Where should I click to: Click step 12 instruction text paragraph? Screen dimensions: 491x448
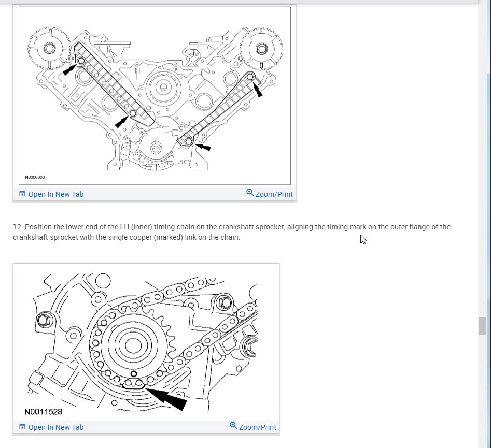tap(232, 232)
